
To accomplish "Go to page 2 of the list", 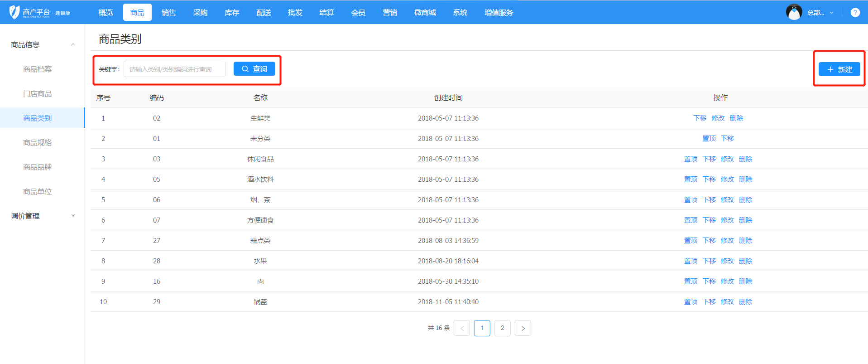I will 502,328.
